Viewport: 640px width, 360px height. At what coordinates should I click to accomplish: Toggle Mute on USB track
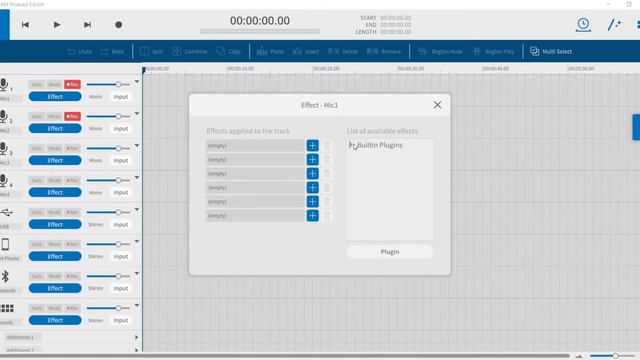pyautogui.click(x=54, y=212)
